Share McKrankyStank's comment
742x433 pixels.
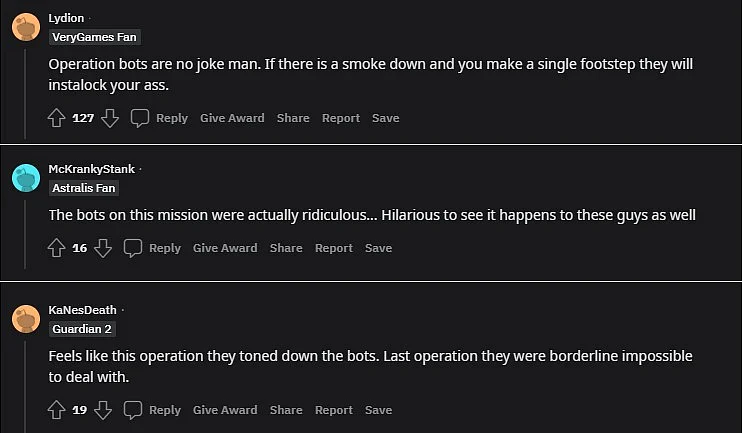click(286, 248)
